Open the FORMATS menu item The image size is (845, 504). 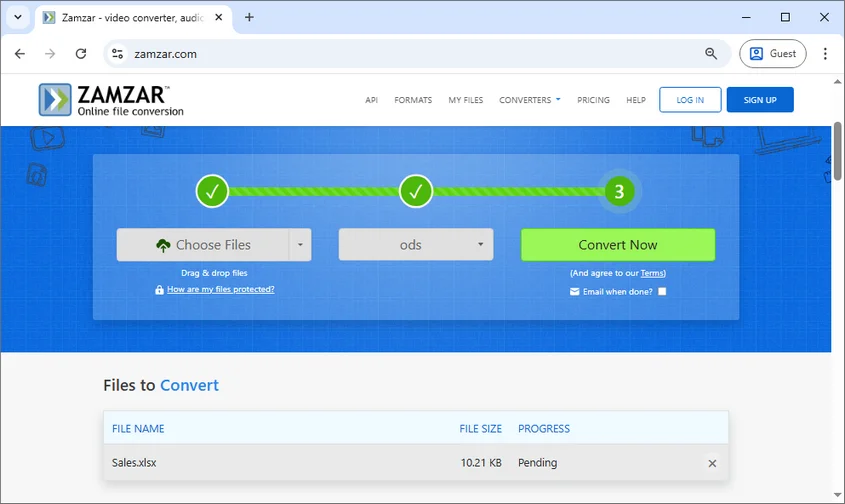[x=413, y=100]
